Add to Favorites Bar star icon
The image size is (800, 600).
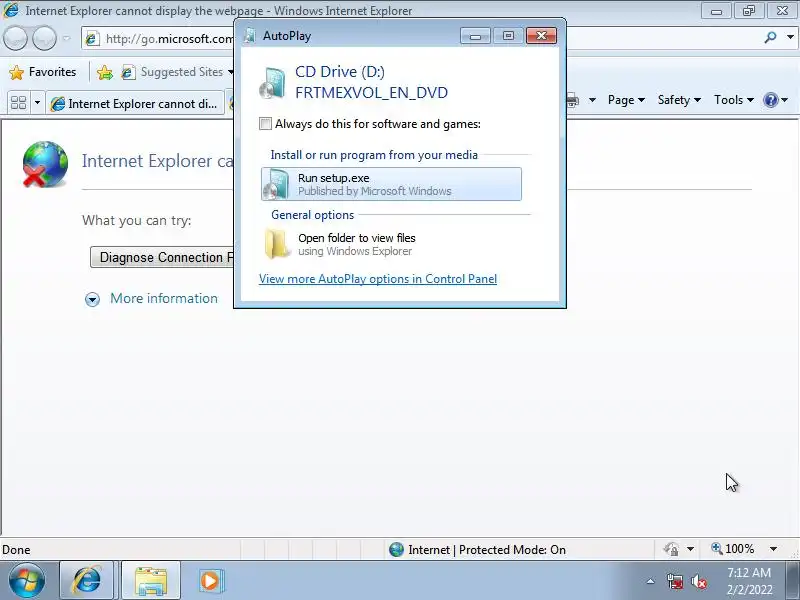coord(105,72)
